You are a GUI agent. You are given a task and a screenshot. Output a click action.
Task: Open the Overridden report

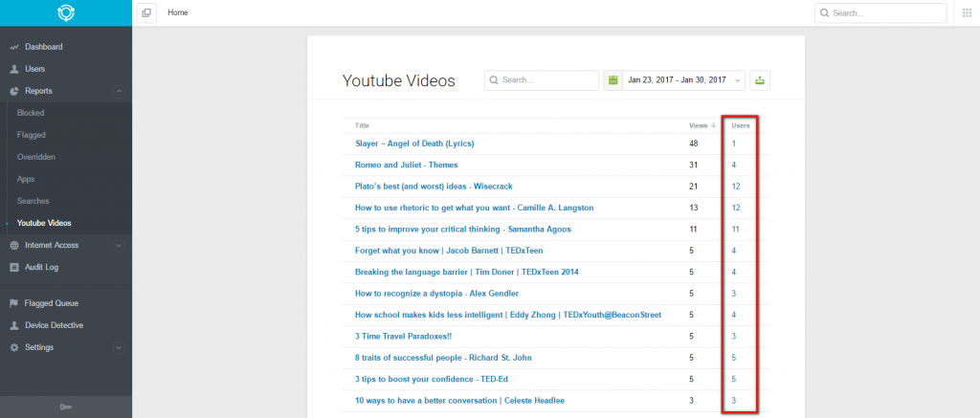[36, 157]
